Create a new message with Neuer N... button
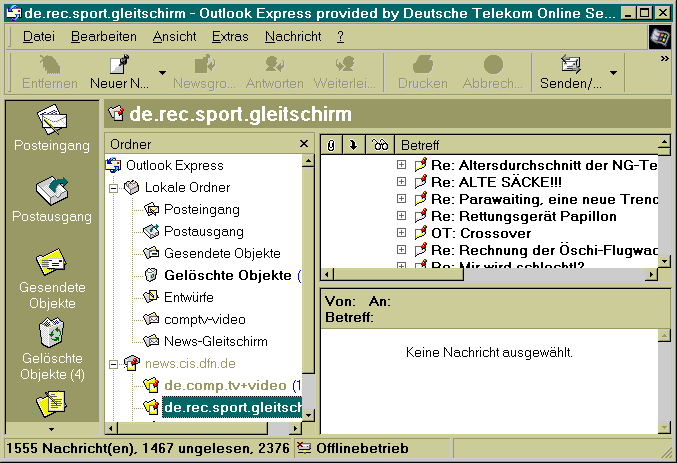 pyautogui.click(x=120, y=72)
